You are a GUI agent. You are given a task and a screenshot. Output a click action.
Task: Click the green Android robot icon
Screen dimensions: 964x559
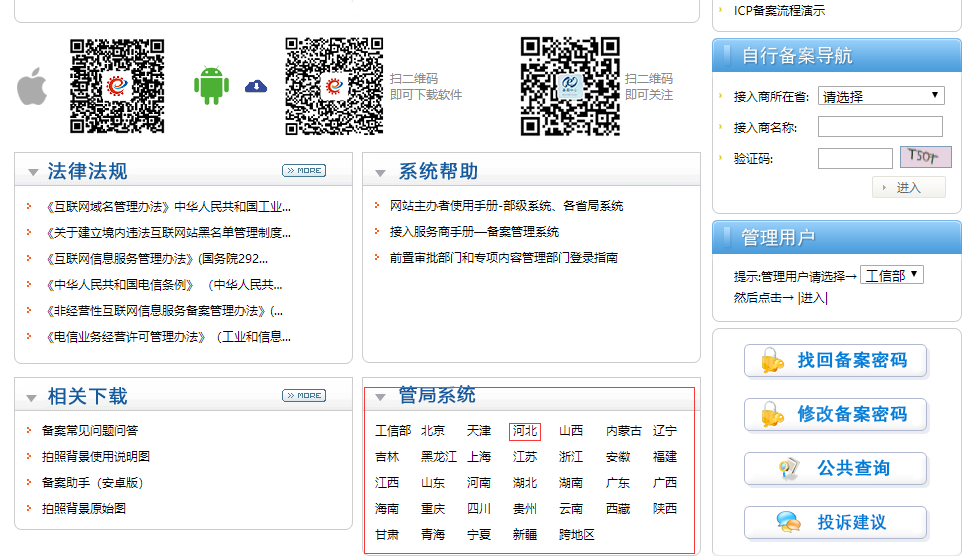pyautogui.click(x=211, y=85)
